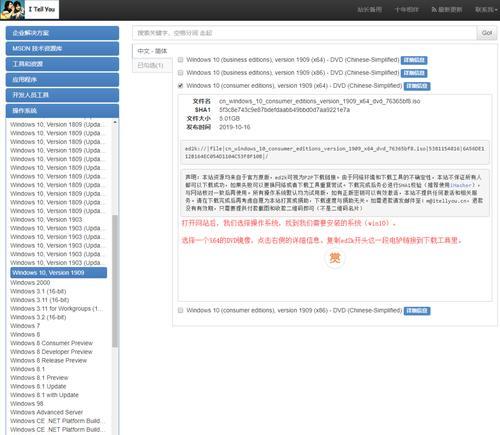Screen dimensions: 500x435
Task: Select Windows 8.1 with Update entry
Action: pyautogui.click(x=44, y=395)
